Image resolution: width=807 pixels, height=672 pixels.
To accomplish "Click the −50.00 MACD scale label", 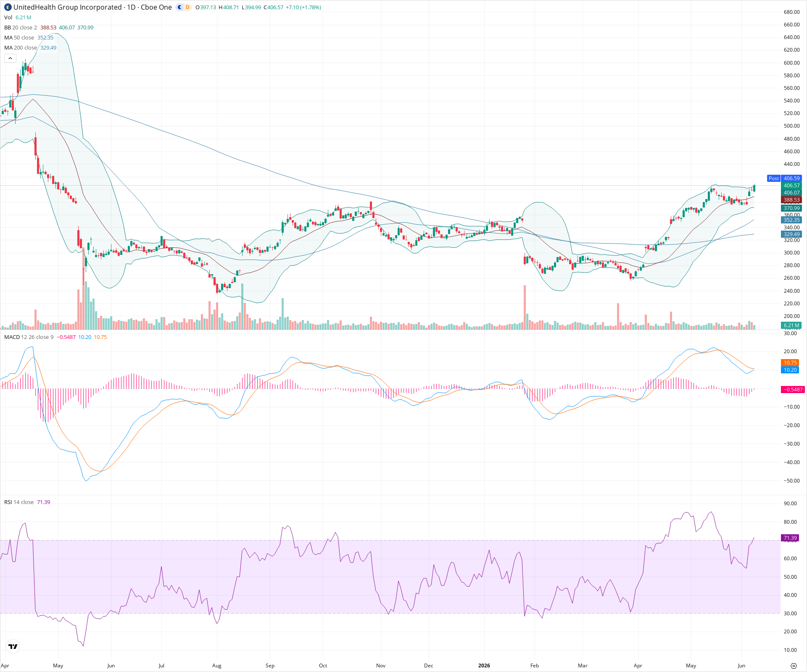I will [x=792, y=481].
